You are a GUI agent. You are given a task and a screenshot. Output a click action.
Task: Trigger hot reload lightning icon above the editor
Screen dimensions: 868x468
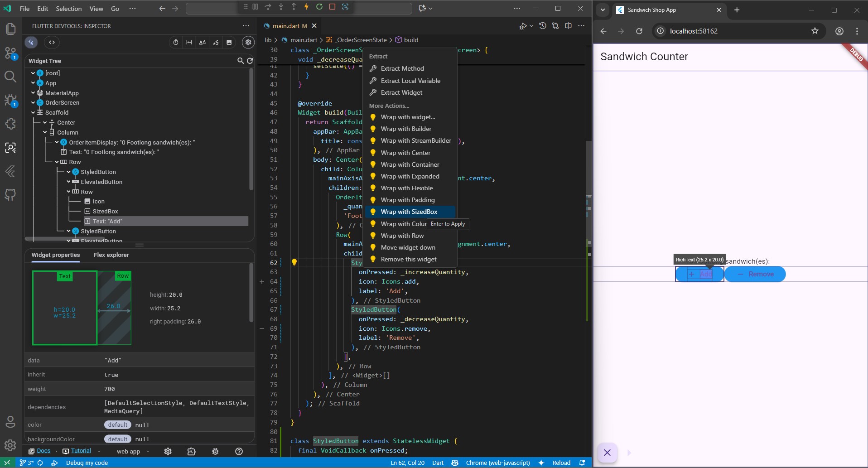tap(307, 7)
